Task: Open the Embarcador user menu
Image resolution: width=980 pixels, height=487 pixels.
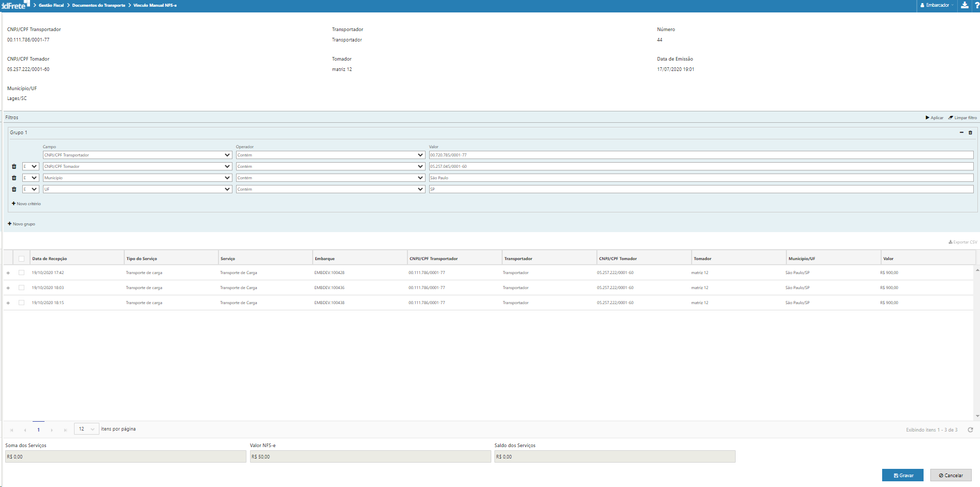Action: [937, 5]
